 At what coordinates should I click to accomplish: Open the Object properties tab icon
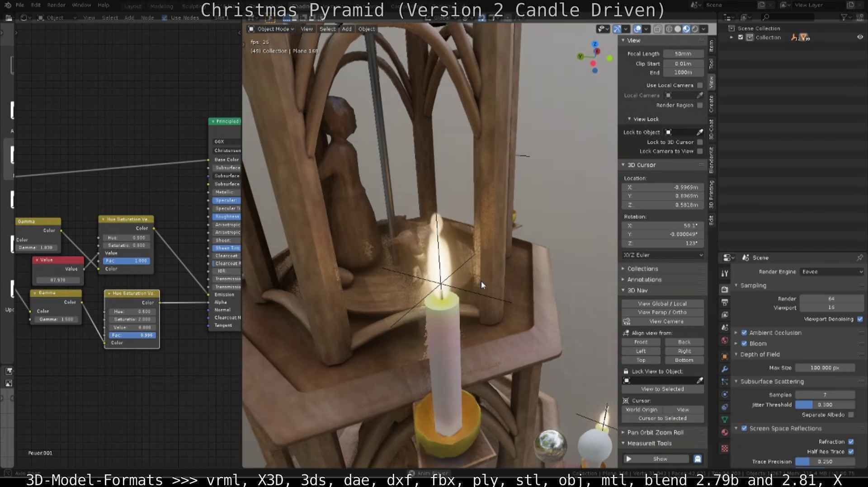tap(725, 356)
